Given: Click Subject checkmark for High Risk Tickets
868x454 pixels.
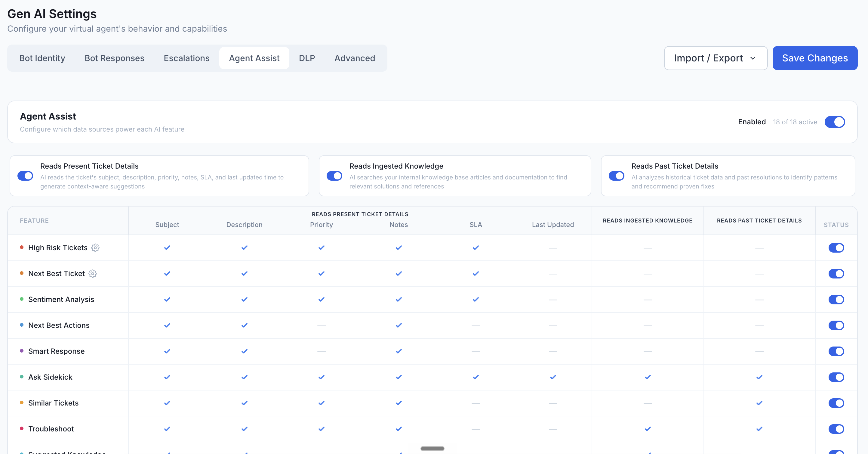Looking at the screenshot, I should (x=167, y=247).
